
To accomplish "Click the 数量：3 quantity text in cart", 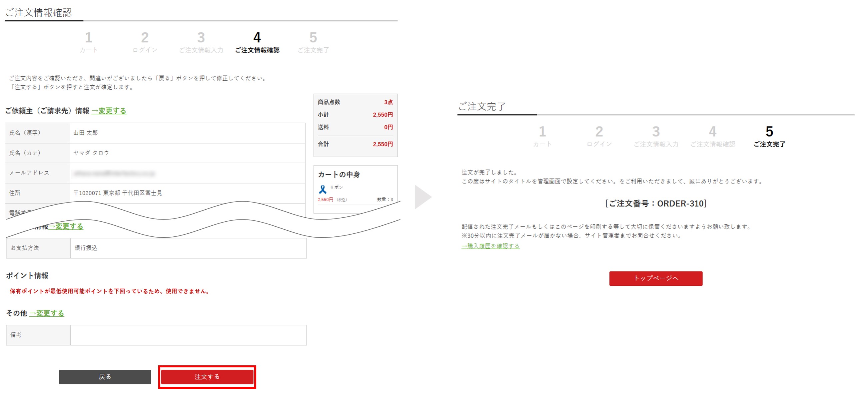I will tap(385, 199).
